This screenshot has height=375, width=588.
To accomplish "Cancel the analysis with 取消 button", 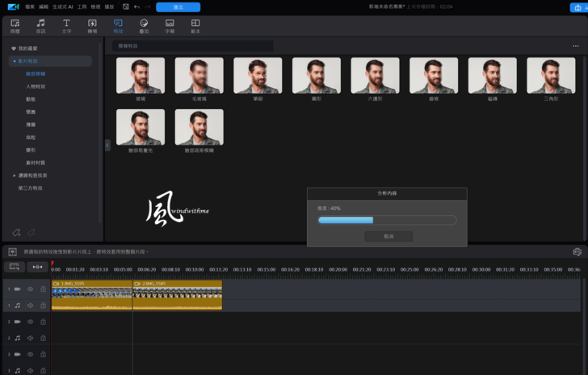I will tap(388, 236).
